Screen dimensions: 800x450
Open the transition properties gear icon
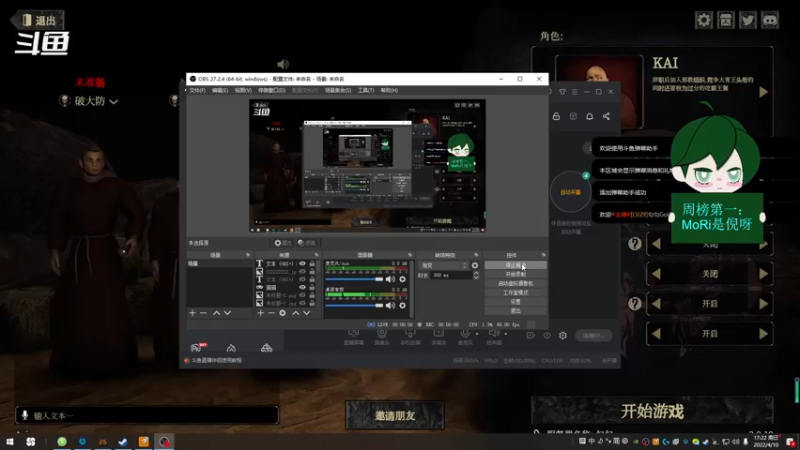point(475,265)
